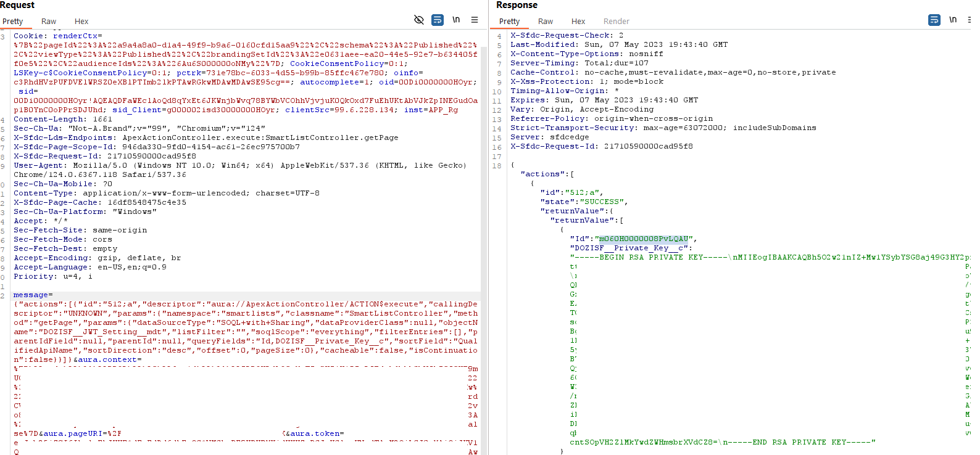Toggle word wrap in the Request panel
Image resolution: width=980 pixels, height=455 pixels.
(438, 20)
